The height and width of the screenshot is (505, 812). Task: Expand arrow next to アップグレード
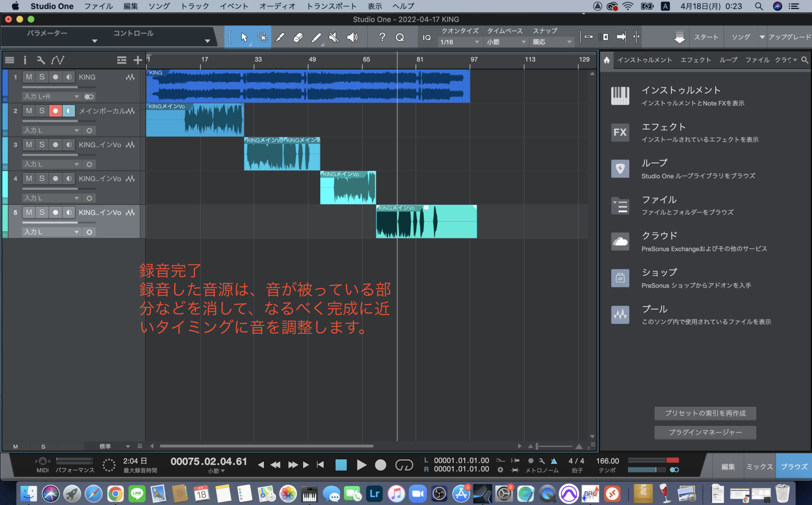[762, 37]
